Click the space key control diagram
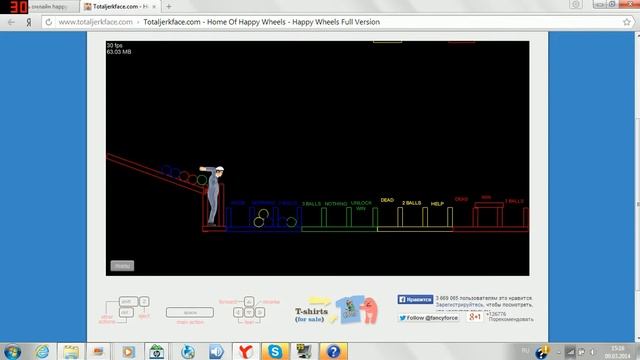This screenshot has height=360, width=640. [190, 312]
